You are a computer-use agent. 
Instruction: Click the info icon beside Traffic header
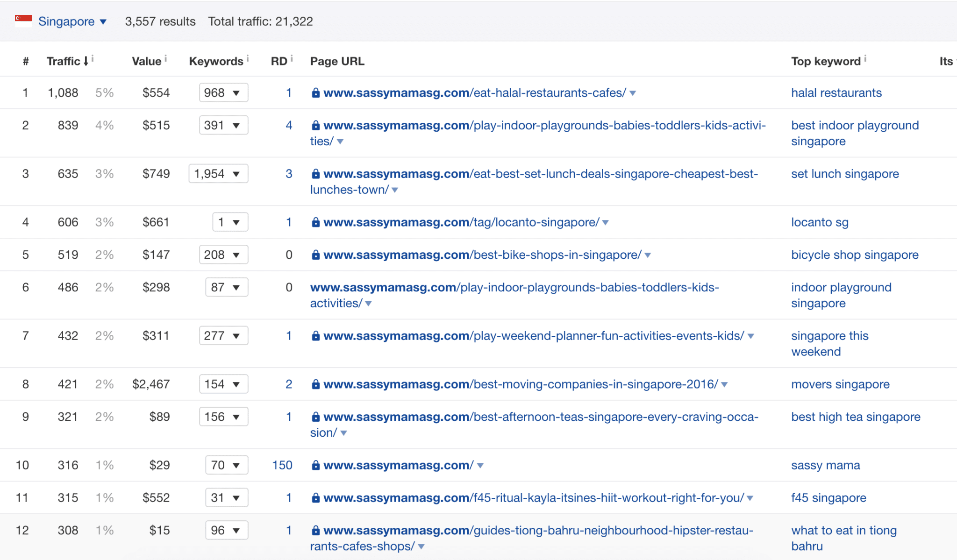tap(93, 58)
